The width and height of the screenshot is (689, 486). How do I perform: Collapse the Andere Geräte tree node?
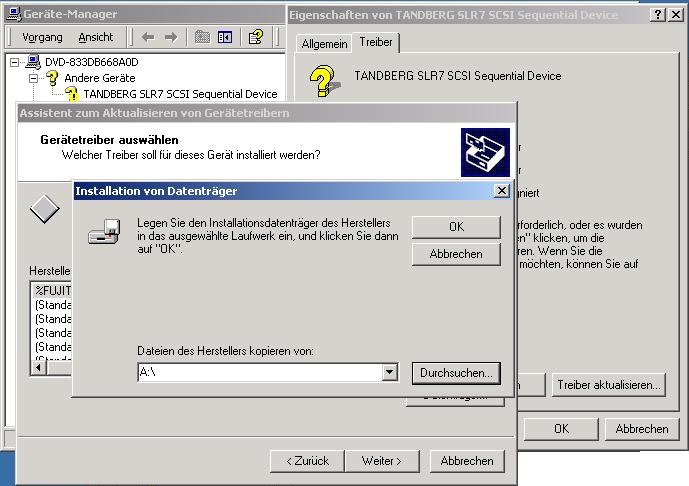pos(33,79)
